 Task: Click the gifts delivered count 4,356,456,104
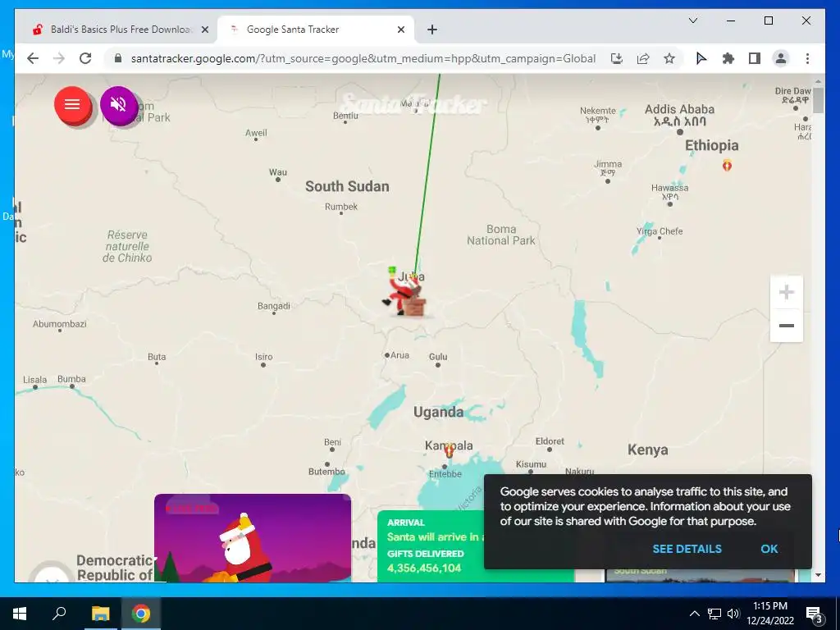424,568
